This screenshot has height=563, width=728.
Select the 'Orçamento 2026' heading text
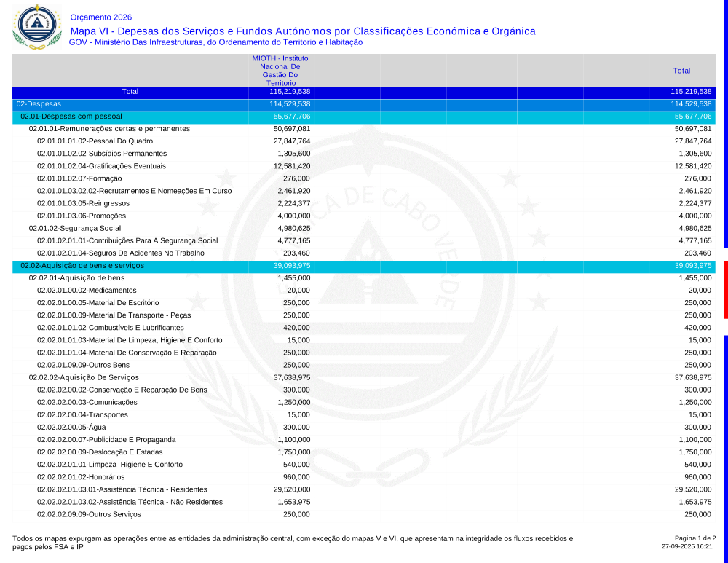coord(101,17)
